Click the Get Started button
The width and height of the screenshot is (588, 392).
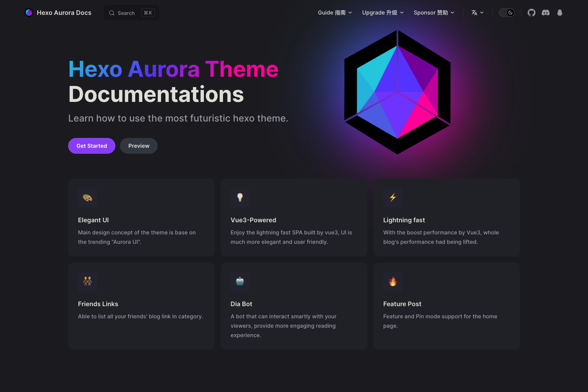pyautogui.click(x=92, y=146)
